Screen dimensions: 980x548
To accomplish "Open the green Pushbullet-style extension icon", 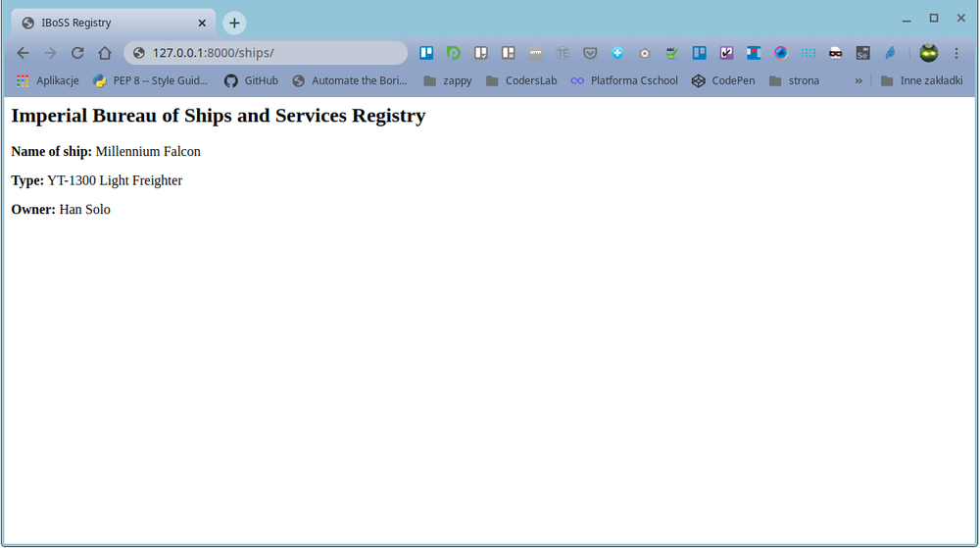I will pos(454,53).
